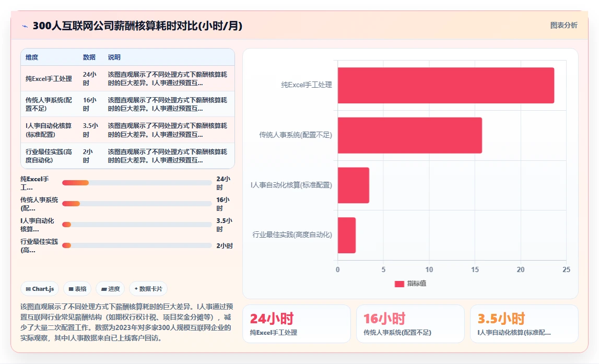Click table cell I人事自动化核算(标准配置)
This screenshot has width=599, height=364.
tap(49, 130)
